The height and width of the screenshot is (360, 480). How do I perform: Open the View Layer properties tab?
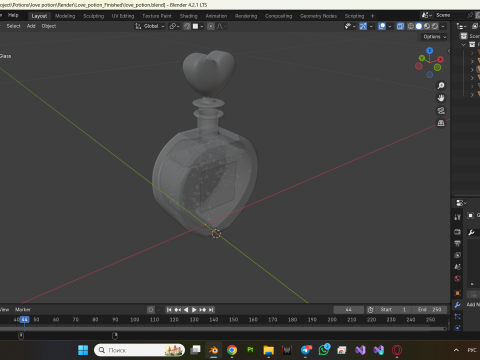tap(458, 255)
